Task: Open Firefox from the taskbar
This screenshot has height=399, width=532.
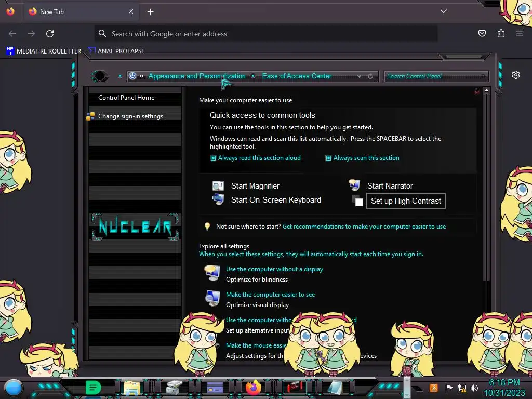Action: coord(254,388)
